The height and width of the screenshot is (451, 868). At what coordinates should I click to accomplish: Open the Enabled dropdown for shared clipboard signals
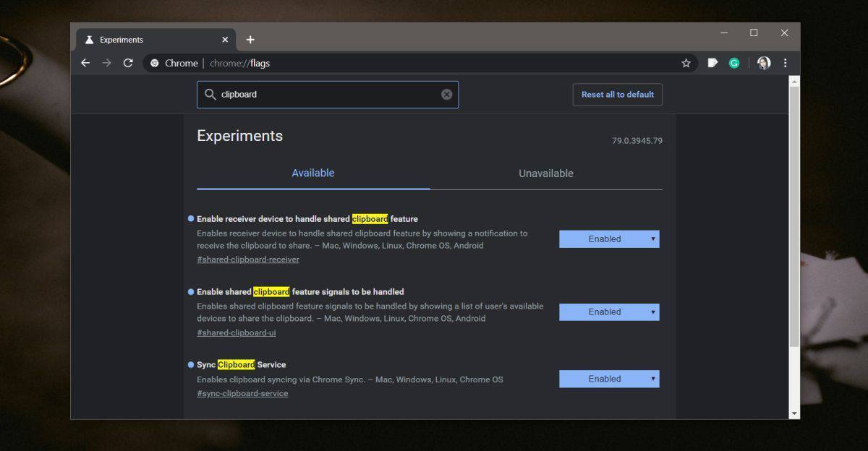pos(609,312)
